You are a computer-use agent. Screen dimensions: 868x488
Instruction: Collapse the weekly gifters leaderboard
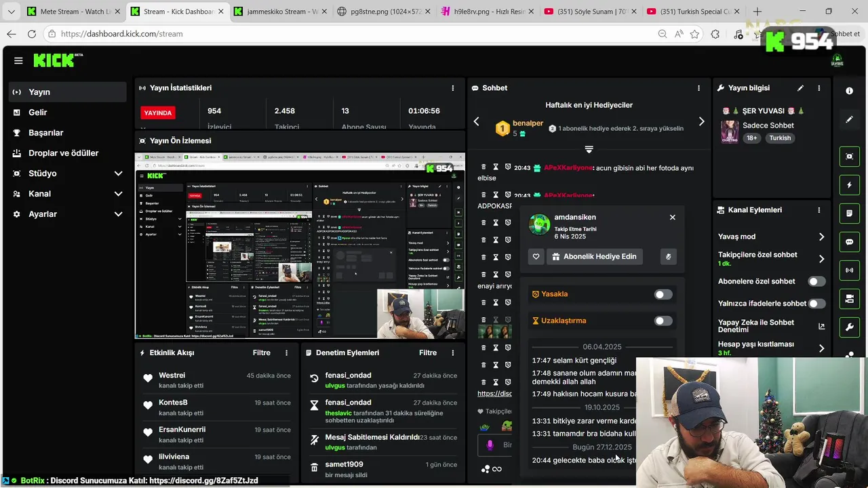(589, 149)
